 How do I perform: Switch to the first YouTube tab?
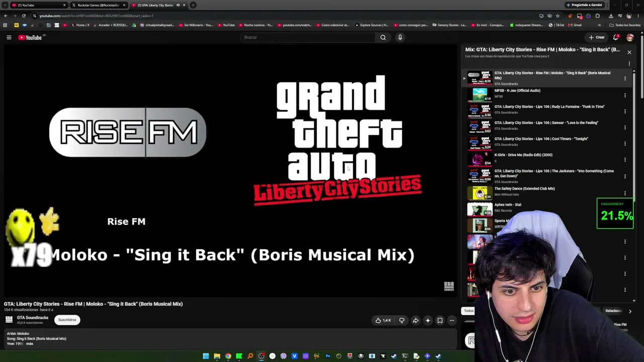[39, 5]
